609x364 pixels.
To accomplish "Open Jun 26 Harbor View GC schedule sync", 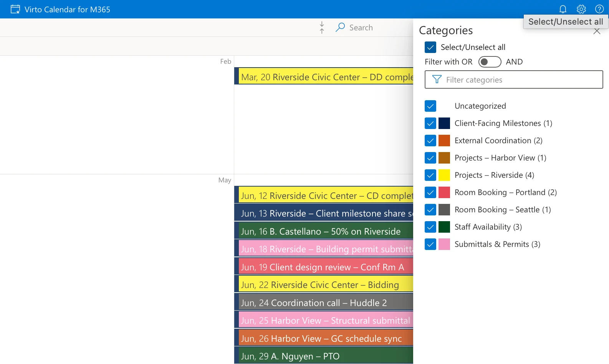I will point(324,338).
